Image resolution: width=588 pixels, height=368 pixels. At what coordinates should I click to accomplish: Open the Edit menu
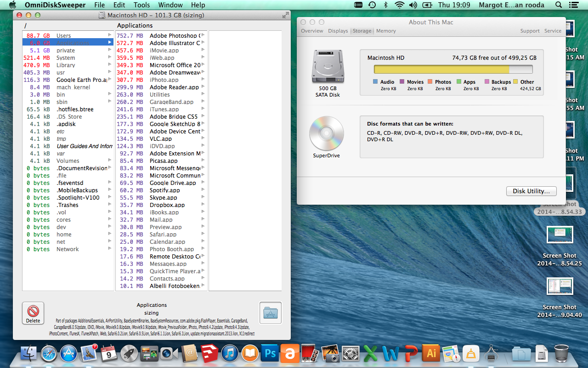(119, 5)
